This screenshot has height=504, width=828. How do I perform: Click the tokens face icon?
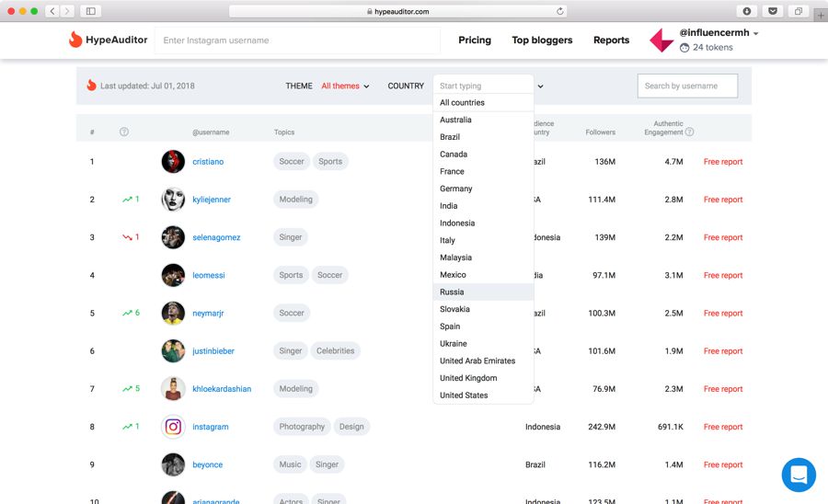(x=684, y=48)
